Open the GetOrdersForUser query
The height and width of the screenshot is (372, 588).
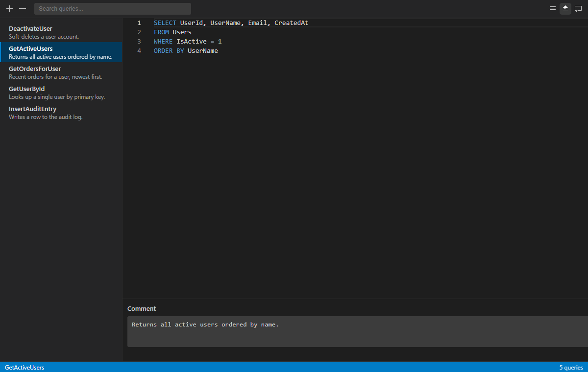[61, 72]
